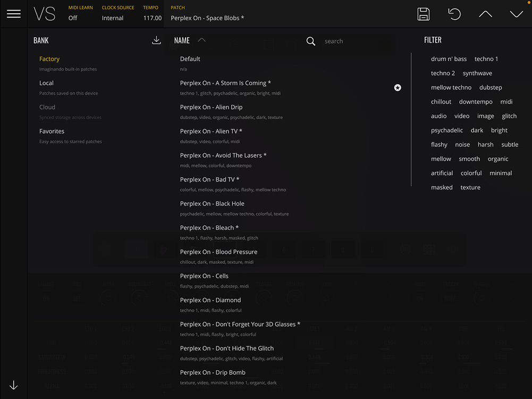Filter patches by artificial tag
The image size is (532, 399).
(x=442, y=173)
